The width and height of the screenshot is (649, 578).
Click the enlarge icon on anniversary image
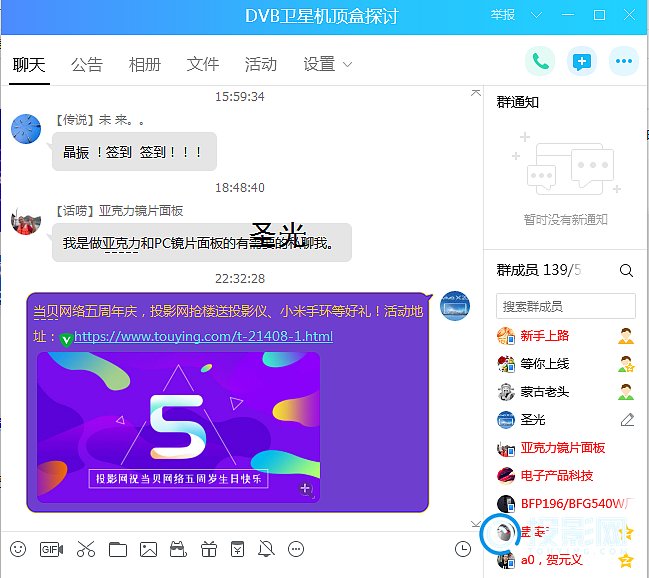(x=305, y=489)
